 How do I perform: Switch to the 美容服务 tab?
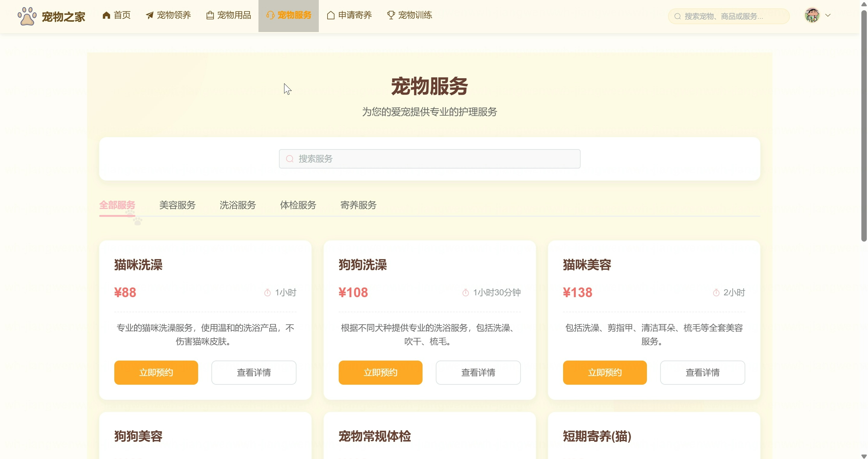[x=177, y=205]
